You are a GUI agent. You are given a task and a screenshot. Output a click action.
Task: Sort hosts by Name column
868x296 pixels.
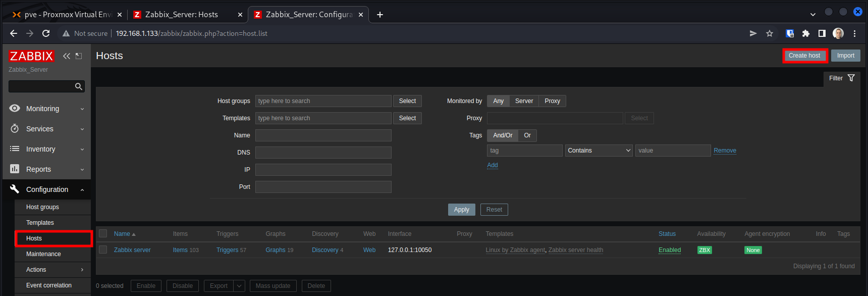125,234
